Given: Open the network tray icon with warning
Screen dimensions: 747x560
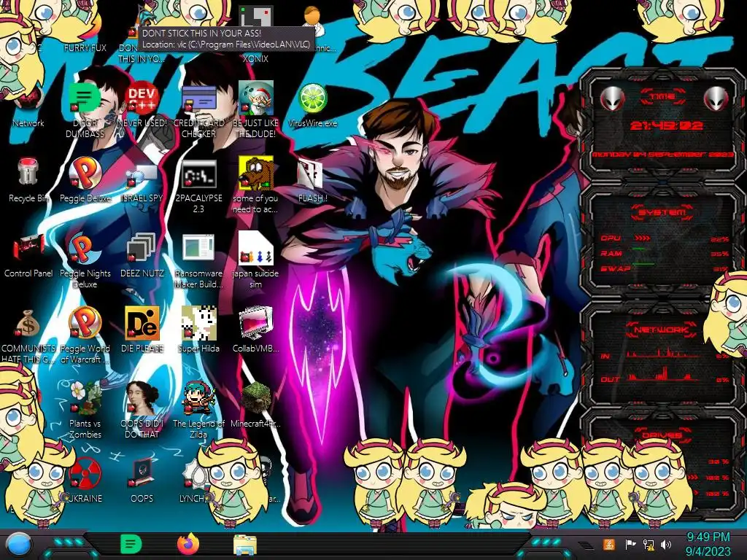Looking at the screenshot, I should click(x=649, y=544).
